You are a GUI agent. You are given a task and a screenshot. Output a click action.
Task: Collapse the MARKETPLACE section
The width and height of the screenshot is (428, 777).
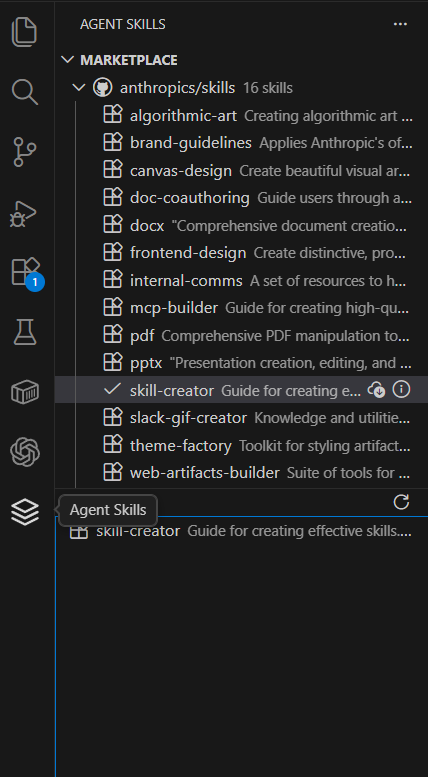pyautogui.click(x=67, y=60)
